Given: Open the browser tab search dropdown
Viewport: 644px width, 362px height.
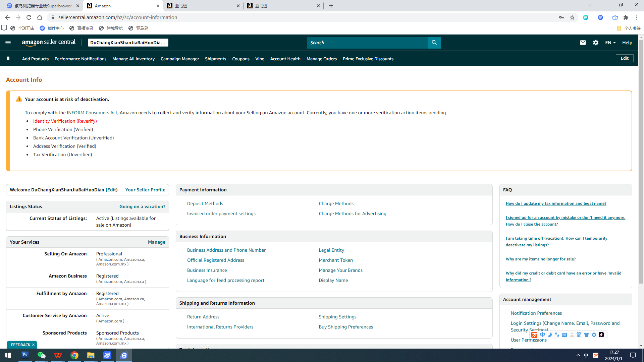Looking at the screenshot, I should pyautogui.click(x=590, y=5).
